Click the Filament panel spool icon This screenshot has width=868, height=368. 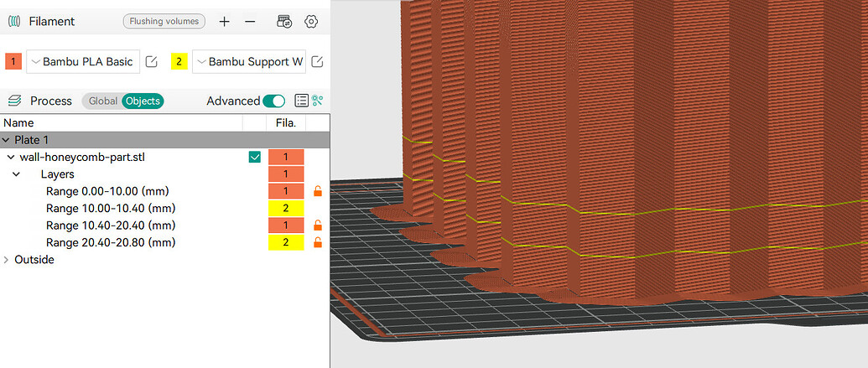pyautogui.click(x=15, y=22)
